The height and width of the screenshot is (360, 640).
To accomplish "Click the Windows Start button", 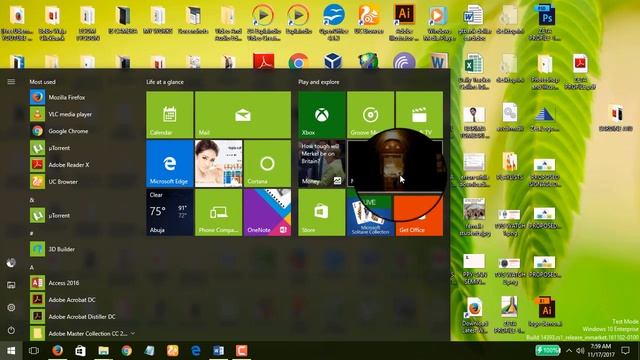I will (x=11, y=351).
